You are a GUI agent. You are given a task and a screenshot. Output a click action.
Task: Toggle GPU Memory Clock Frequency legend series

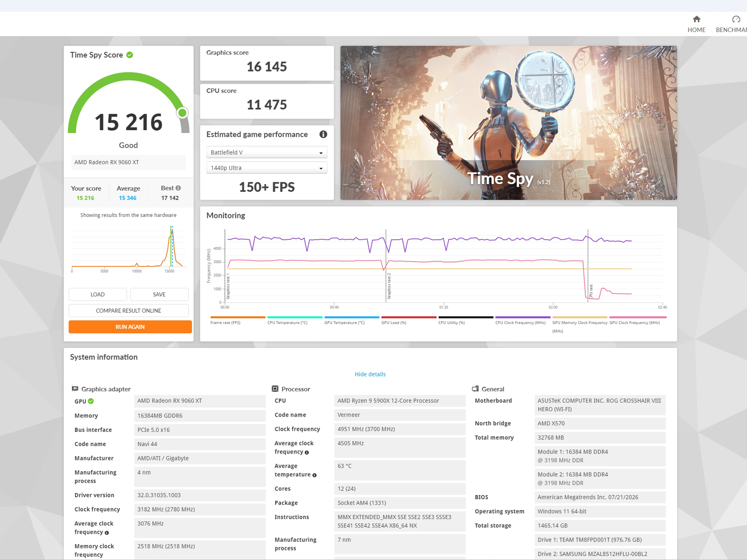580,325
